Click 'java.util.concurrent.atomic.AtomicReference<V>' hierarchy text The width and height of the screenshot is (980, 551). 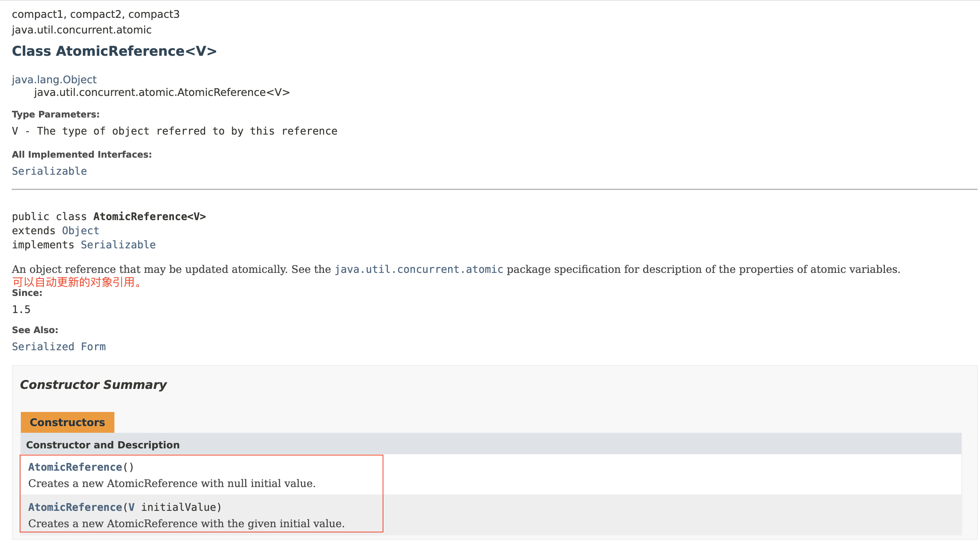click(x=162, y=92)
